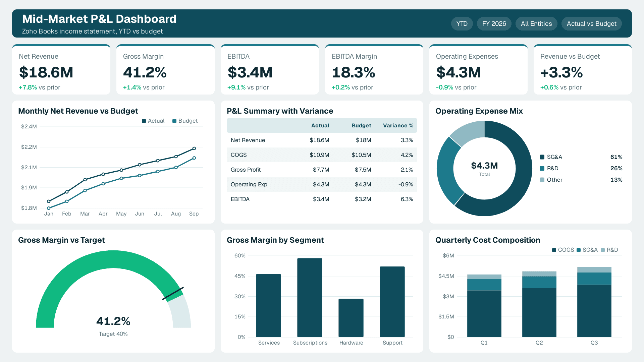Click the Operating Exp row label
644x362 pixels.
click(249, 184)
